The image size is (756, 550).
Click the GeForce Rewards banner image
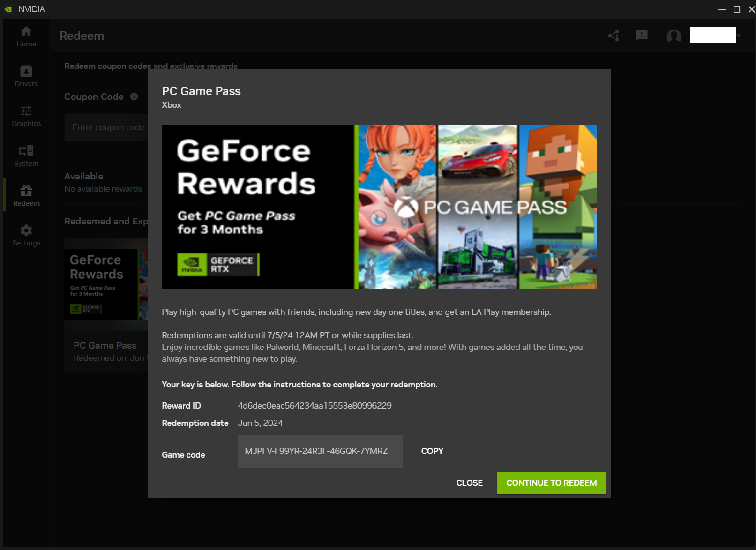[379, 207]
